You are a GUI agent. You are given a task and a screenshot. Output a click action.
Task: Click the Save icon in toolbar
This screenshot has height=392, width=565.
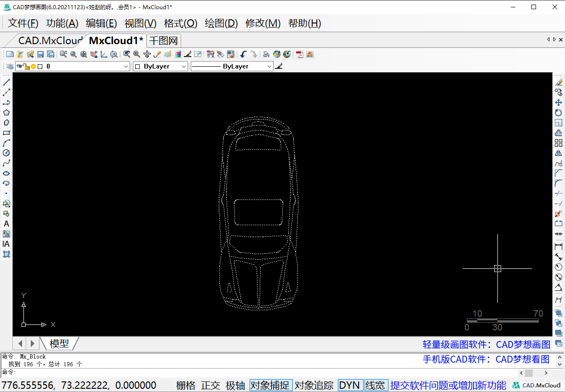coord(40,54)
